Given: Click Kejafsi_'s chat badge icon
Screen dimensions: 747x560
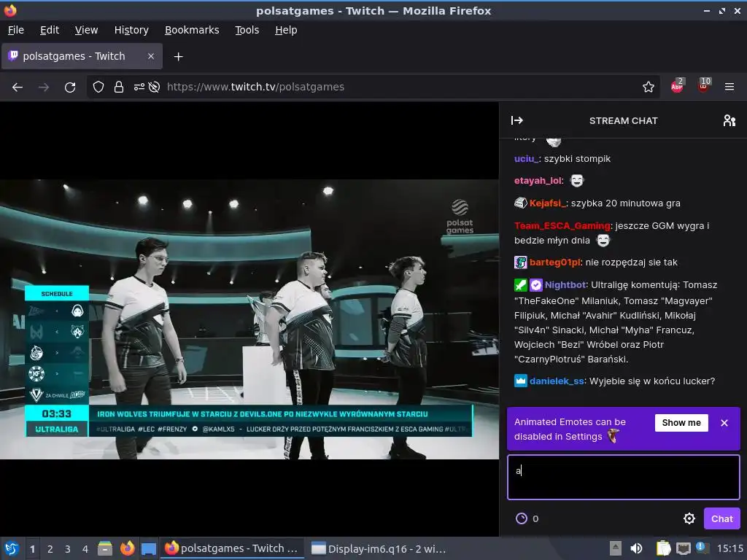Looking at the screenshot, I should (520, 203).
